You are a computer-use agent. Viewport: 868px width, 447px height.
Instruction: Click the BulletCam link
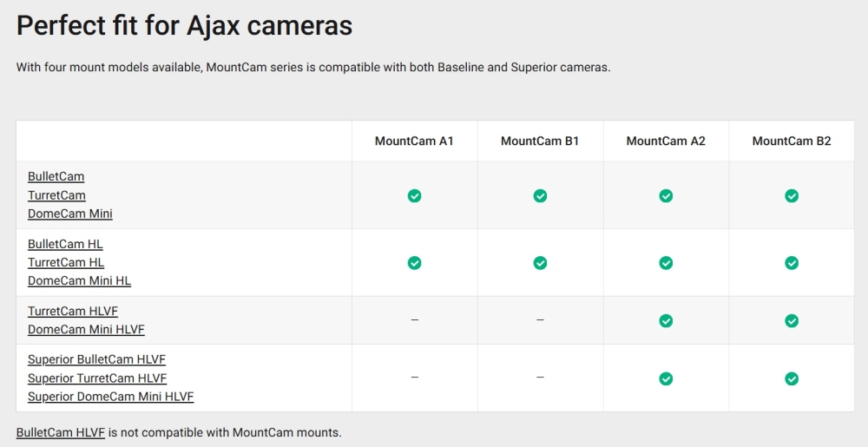pyautogui.click(x=56, y=176)
